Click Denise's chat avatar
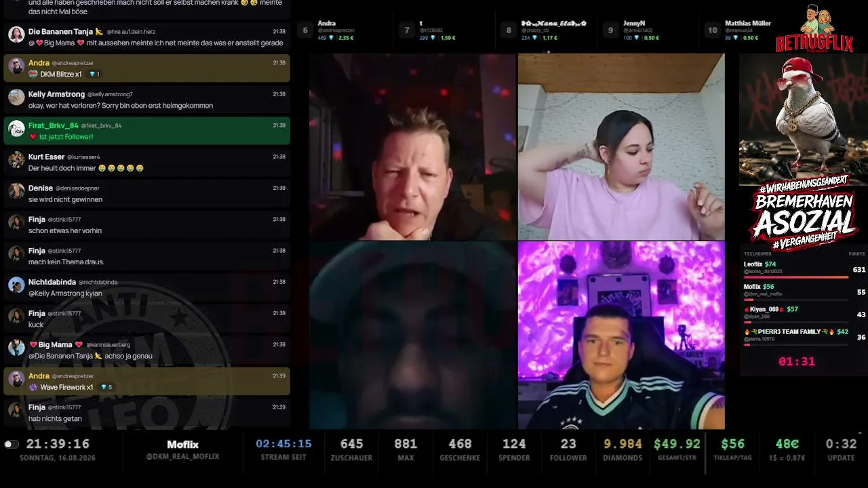 [16, 191]
